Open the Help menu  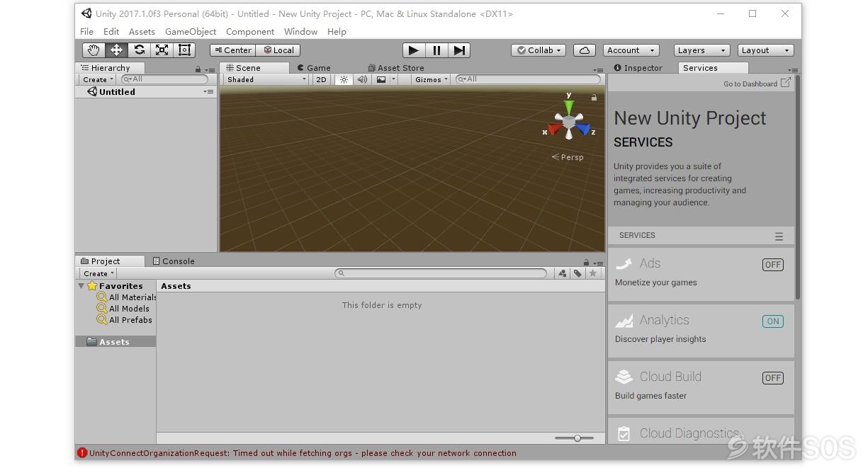coord(337,31)
